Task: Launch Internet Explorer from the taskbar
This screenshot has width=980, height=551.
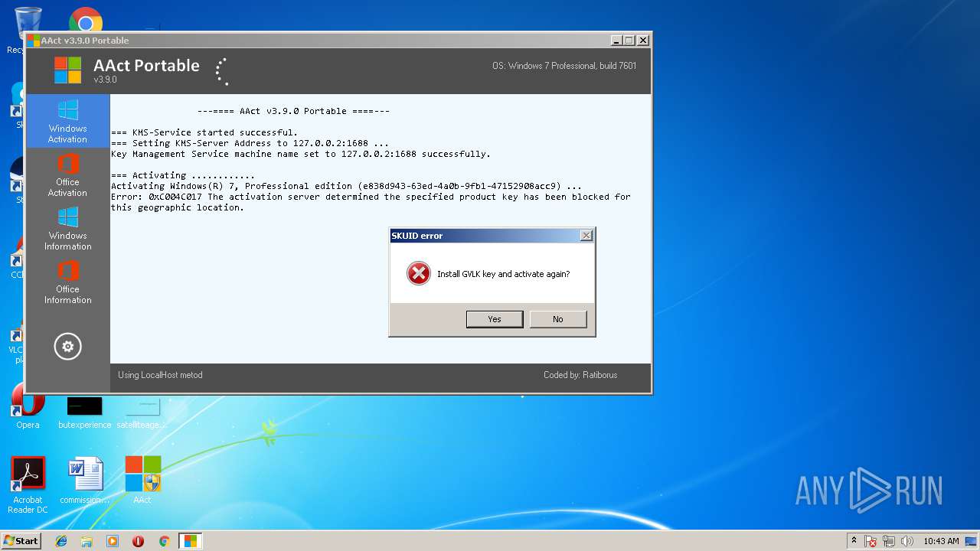Action: [61, 541]
